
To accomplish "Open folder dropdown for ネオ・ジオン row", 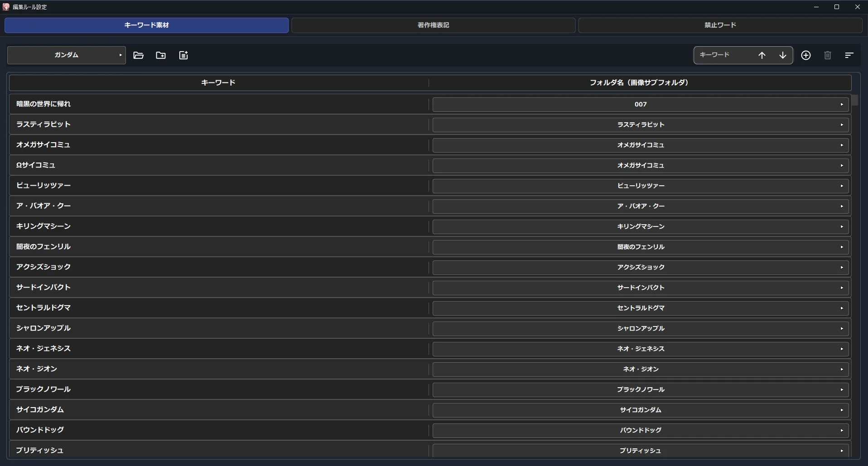I will click(x=641, y=370).
